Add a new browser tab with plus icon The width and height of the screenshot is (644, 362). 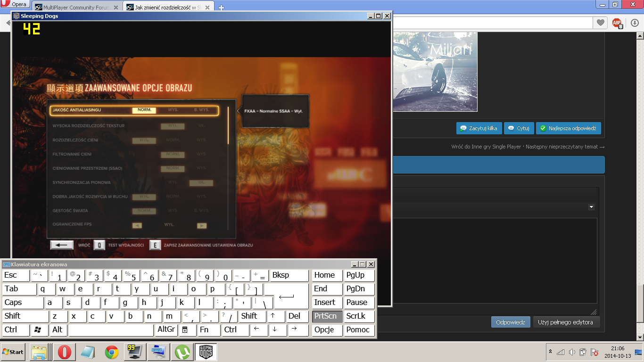point(222,8)
